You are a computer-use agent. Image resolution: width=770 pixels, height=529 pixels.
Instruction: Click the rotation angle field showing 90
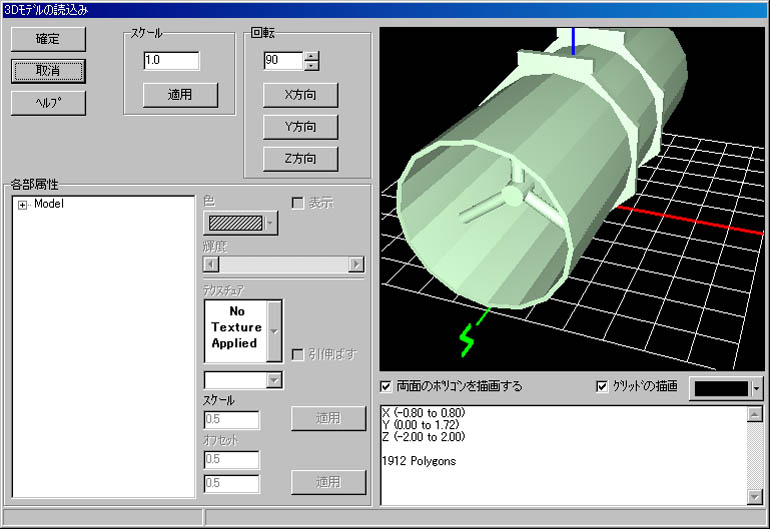284,60
